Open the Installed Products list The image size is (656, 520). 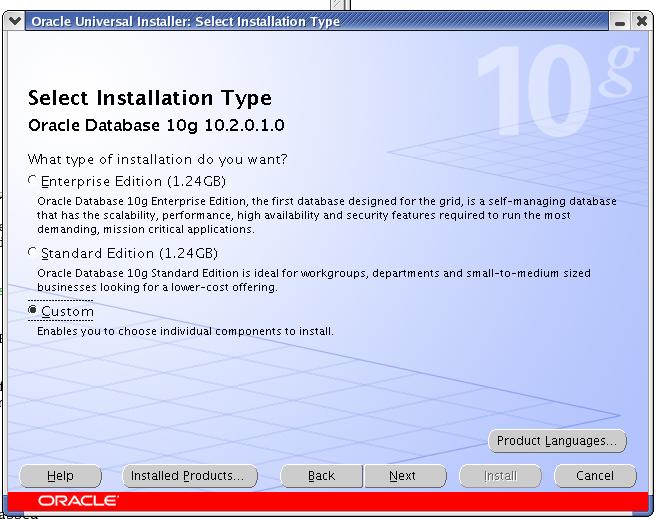click(x=188, y=476)
